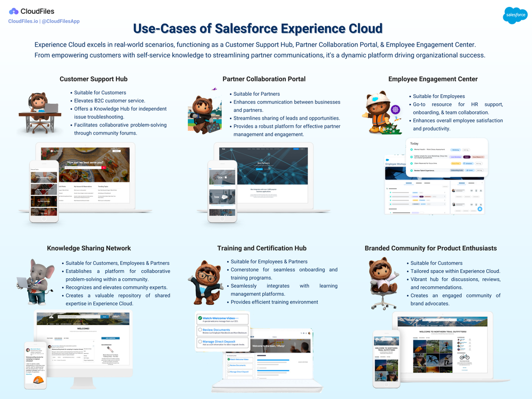The height and width of the screenshot is (399, 532).
Task: Switch to the active tab on Employee Workspace panel
Action: point(409,183)
